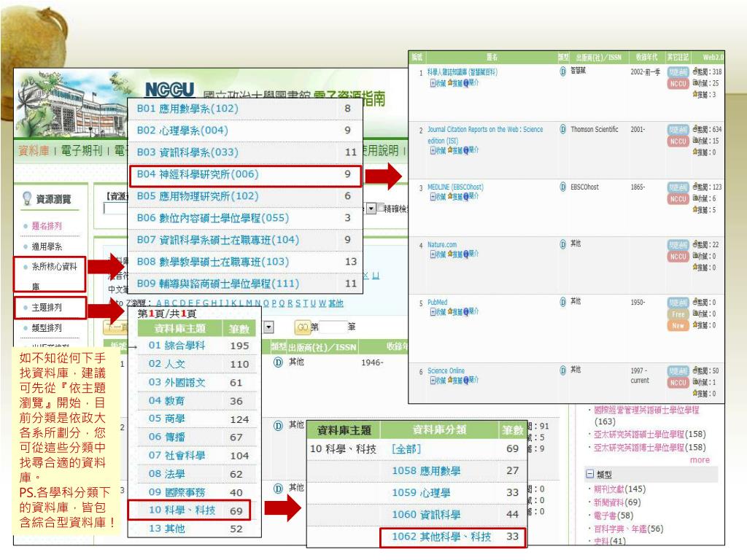The height and width of the screenshot is (560, 747).
Task: Click the 簡介 info icon under Science Online
Action: (x=465, y=380)
